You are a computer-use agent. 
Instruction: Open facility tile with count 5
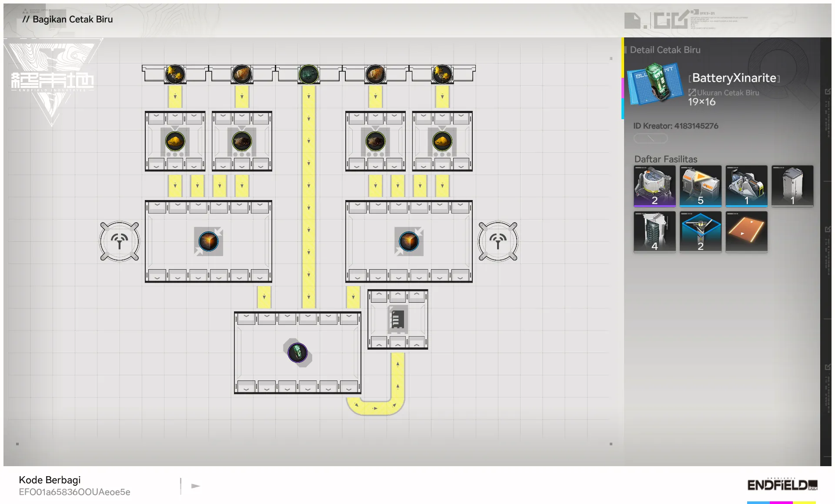coord(700,186)
